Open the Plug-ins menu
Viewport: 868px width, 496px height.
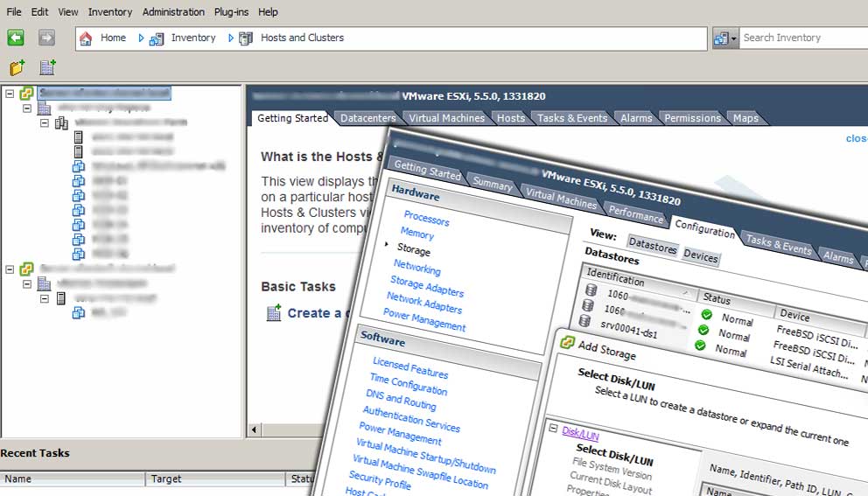[231, 11]
